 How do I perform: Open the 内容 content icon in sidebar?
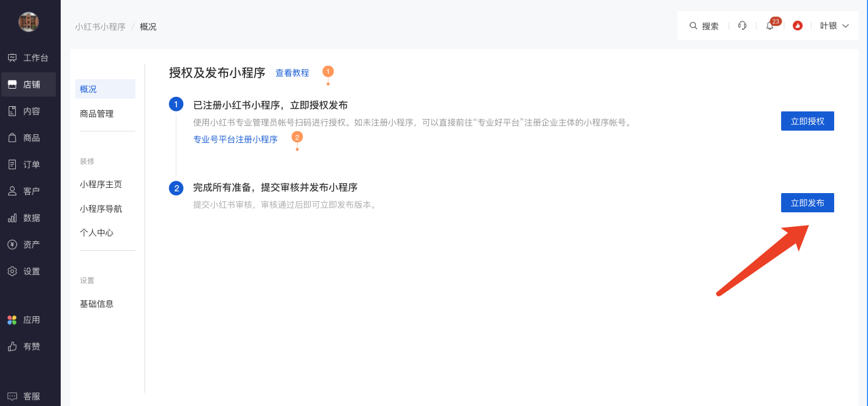pos(12,111)
